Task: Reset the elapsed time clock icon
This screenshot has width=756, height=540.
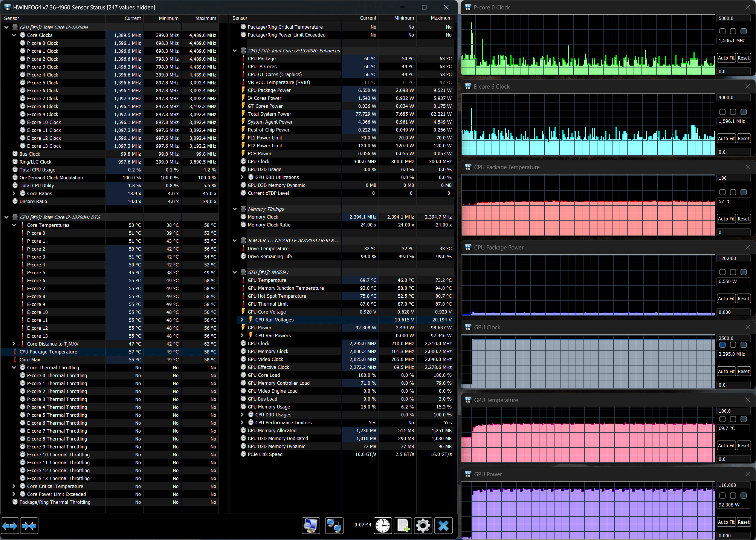Action: pos(383,526)
